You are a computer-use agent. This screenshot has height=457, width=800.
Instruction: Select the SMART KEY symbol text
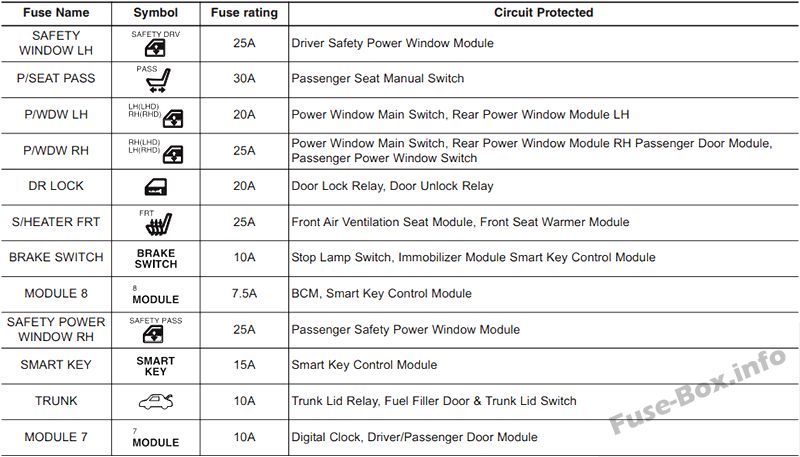tap(156, 366)
